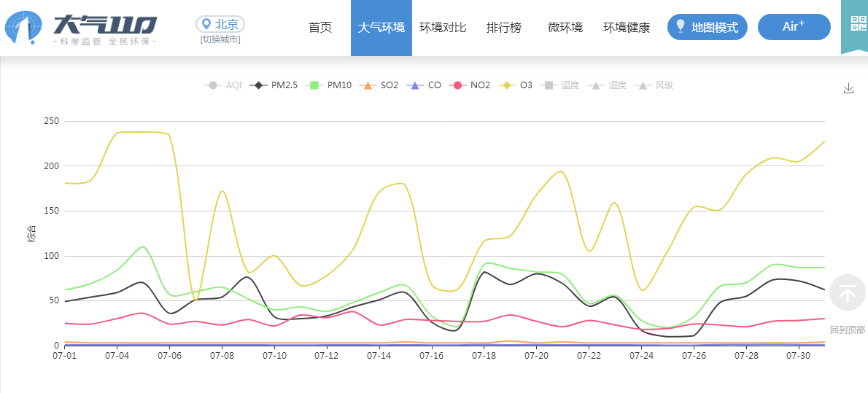Click the 200 y-axis value
Image resolution: width=868 pixels, height=393 pixels.
[x=53, y=166]
